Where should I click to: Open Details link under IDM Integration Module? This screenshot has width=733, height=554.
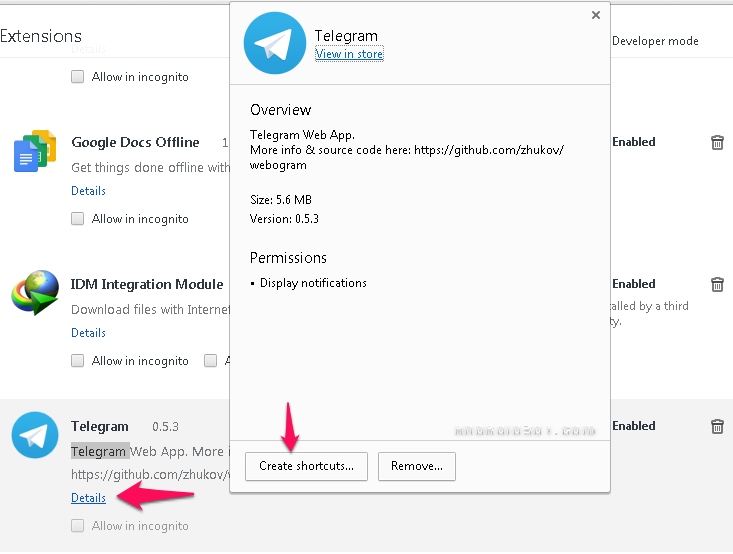click(x=88, y=333)
